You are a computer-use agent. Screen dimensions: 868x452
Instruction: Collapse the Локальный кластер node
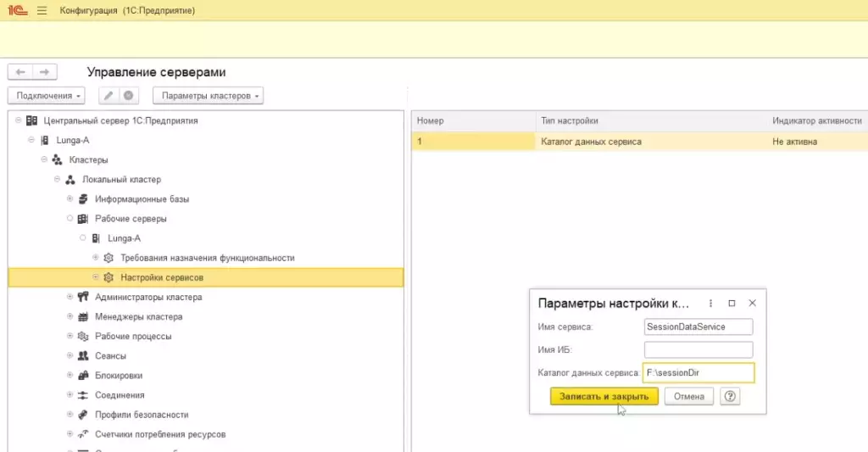coord(58,180)
